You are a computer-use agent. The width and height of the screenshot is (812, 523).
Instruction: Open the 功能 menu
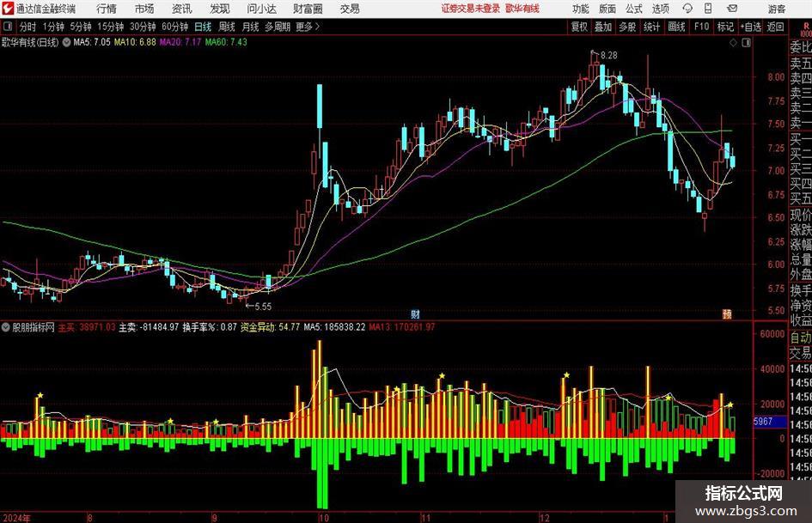[581, 9]
